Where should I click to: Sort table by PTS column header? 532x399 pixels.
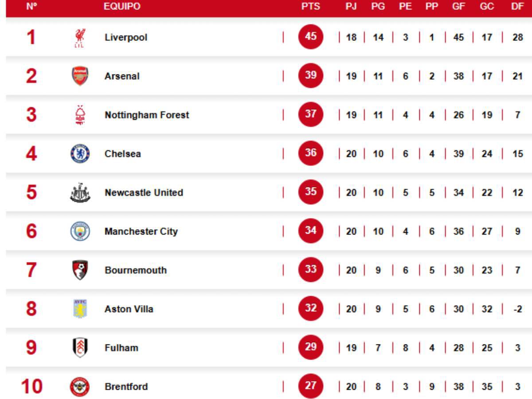click(x=310, y=7)
